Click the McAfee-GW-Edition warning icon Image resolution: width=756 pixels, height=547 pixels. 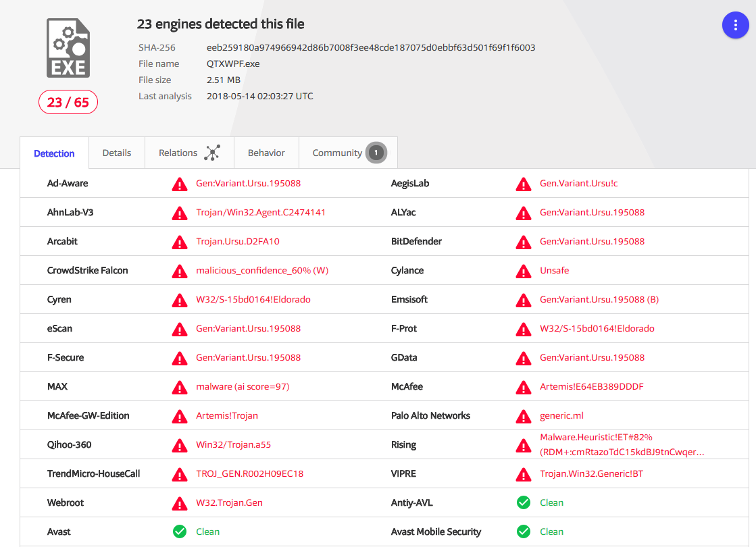(180, 417)
